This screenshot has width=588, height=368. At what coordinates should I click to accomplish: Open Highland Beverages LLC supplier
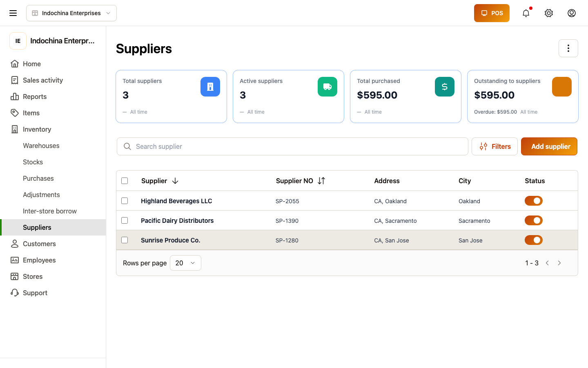176,201
